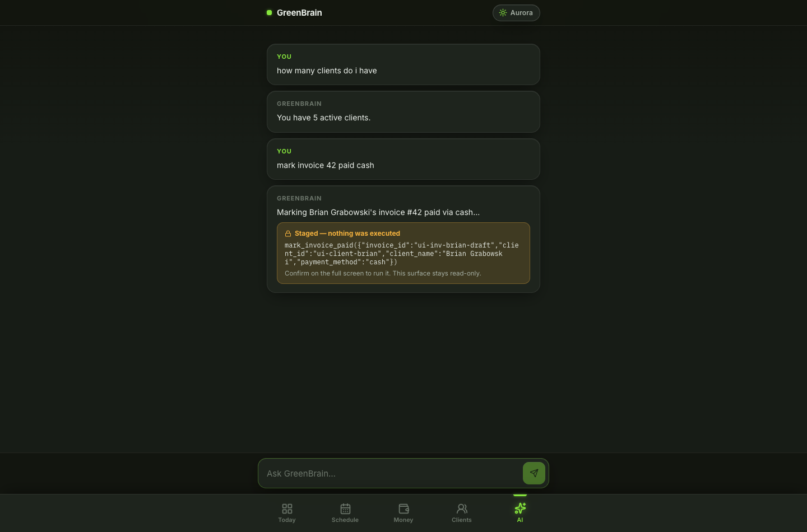Click the lock icon in Staged notice

click(288, 234)
